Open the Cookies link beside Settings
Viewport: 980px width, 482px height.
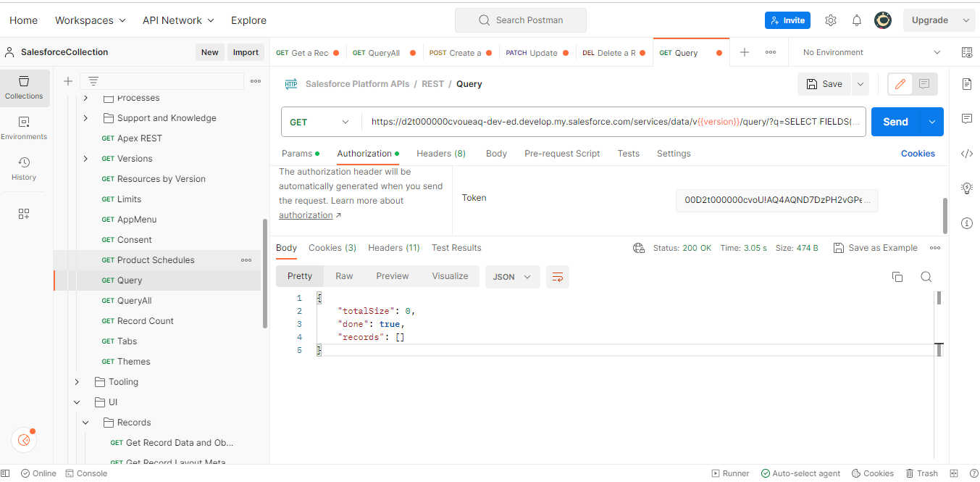pyautogui.click(x=918, y=154)
